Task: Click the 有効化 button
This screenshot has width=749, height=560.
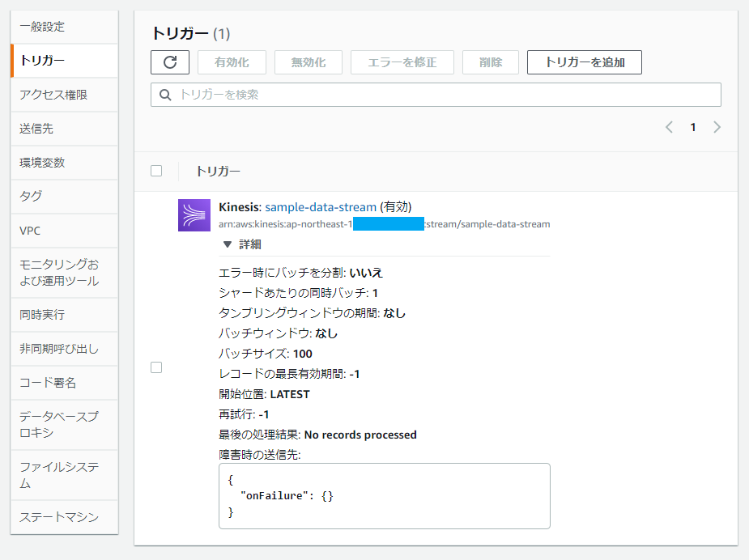Action: (232, 62)
